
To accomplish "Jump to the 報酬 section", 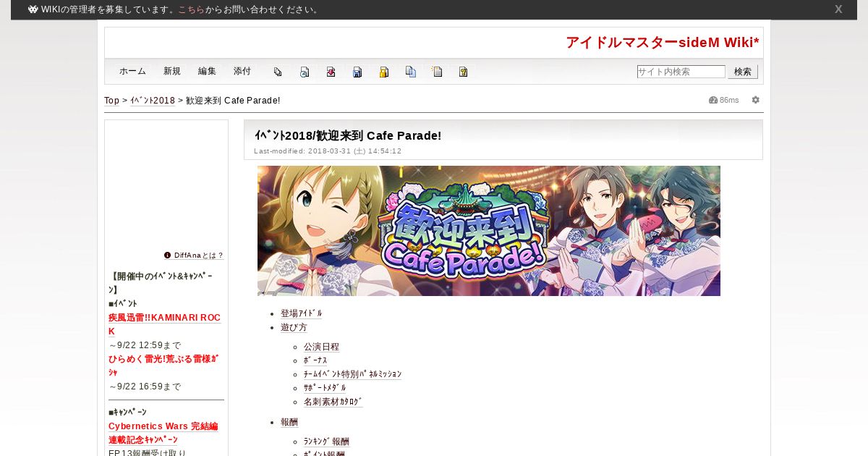I will (x=289, y=422).
